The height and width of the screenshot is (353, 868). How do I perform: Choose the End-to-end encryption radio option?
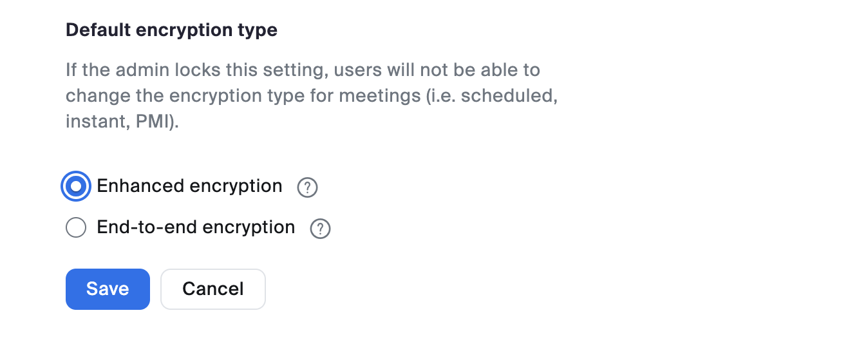[76, 227]
